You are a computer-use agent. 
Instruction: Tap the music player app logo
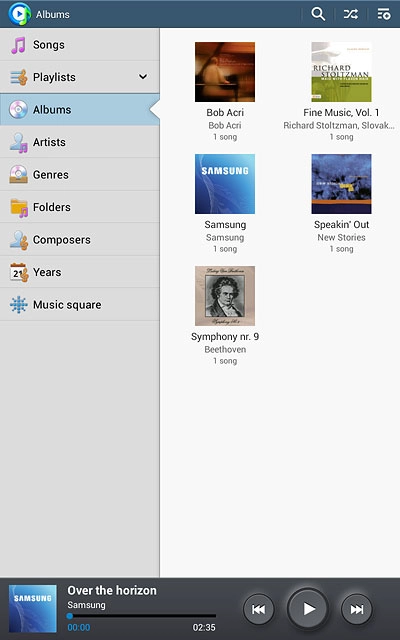(19, 14)
